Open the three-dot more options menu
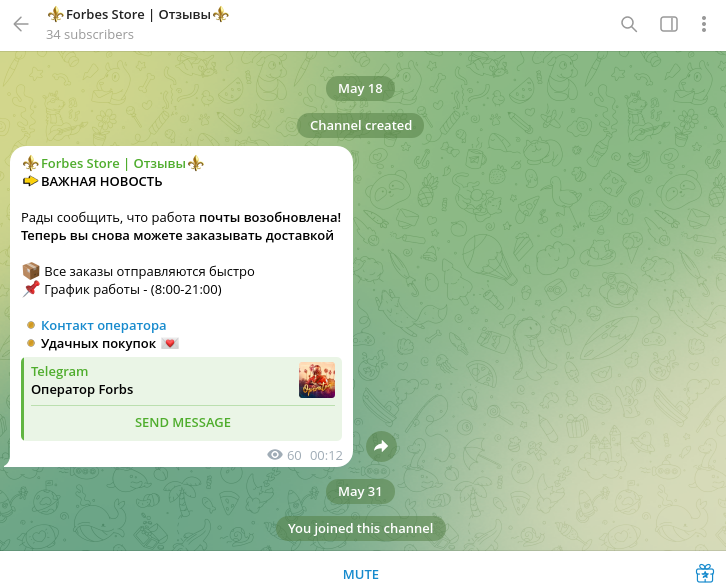726x587 pixels. pos(704,24)
